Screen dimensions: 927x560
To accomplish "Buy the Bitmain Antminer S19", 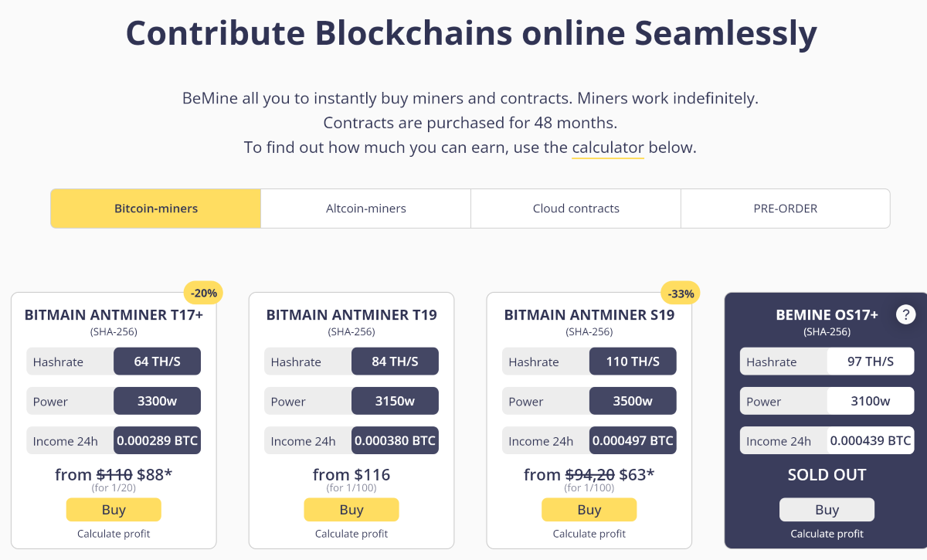I will (589, 510).
